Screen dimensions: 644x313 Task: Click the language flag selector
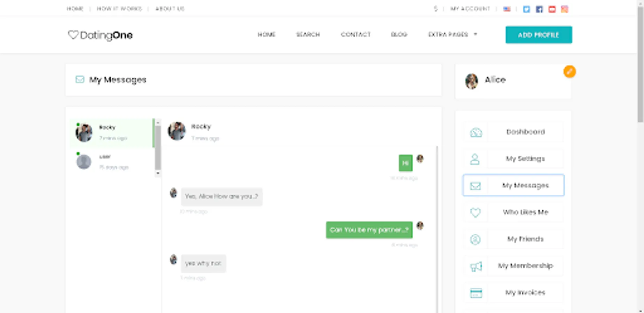pos(507,9)
